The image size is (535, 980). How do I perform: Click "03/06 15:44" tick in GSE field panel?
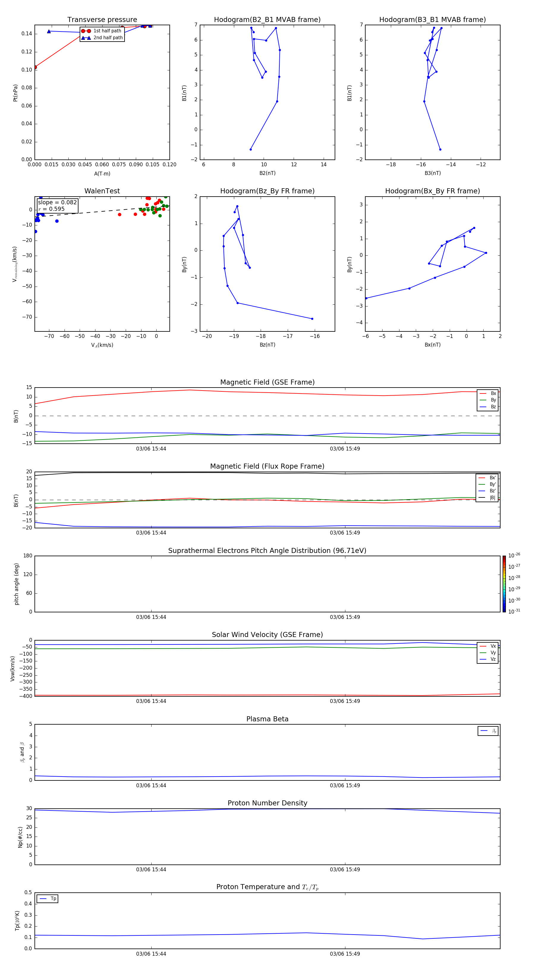click(151, 448)
